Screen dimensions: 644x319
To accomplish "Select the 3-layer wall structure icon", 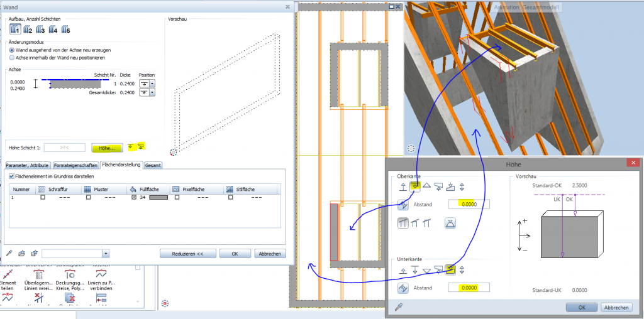I will pyautogui.click(x=41, y=30).
